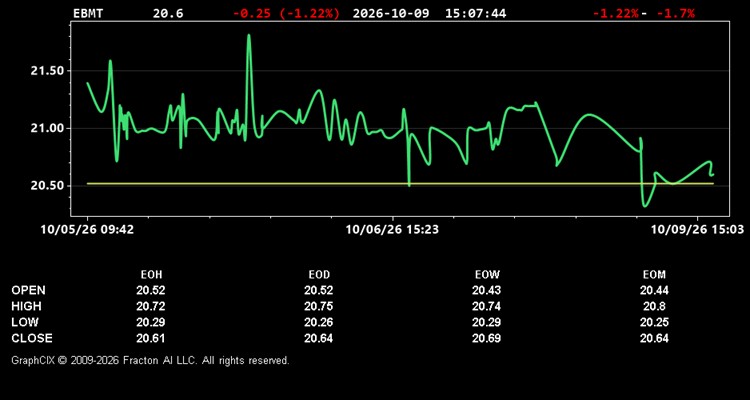The height and width of the screenshot is (400, 750).
Task: Click the -1.22% range figure in the header's right corner
Action: (x=616, y=13)
